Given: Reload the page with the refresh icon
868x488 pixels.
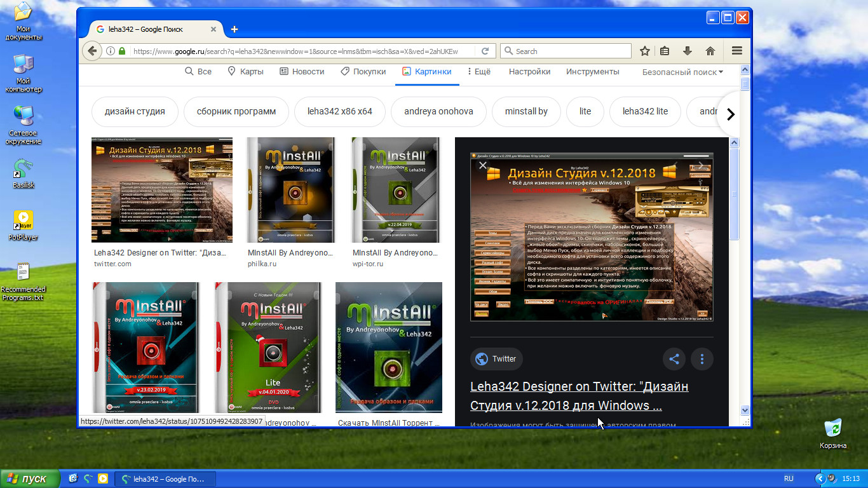Looking at the screenshot, I should (485, 51).
